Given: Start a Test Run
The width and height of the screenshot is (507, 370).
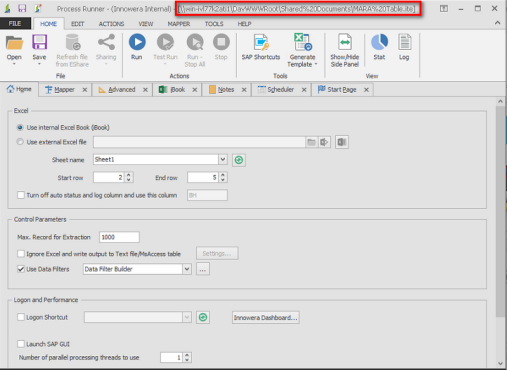Looking at the screenshot, I should pyautogui.click(x=165, y=48).
